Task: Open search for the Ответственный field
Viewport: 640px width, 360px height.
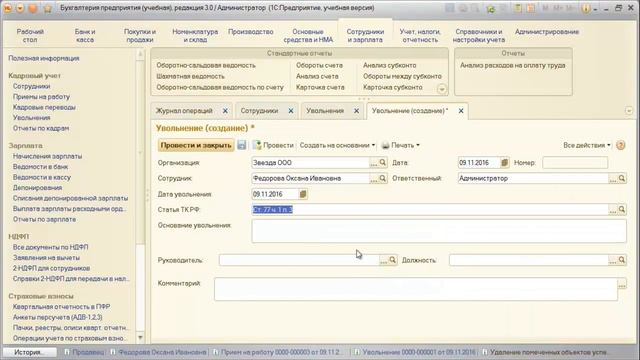Action: pos(622,178)
